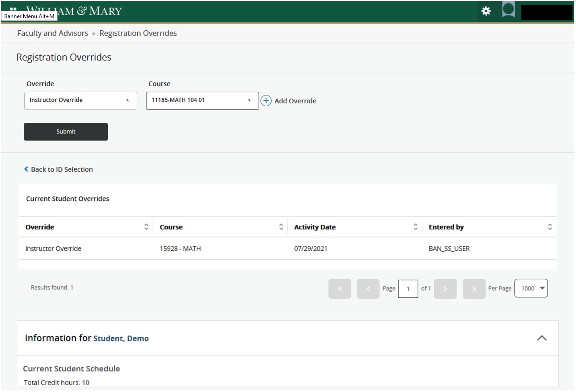576x392 pixels.
Task: Go Back to ID Selection
Action: pyautogui.click(x=58, y=169)
